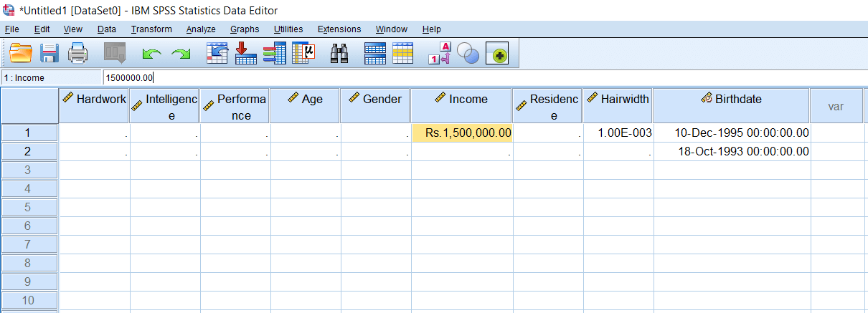Click the ruler icon beside Hardwork
Viewport: 868px width, 313px height.
coord(68,98)
